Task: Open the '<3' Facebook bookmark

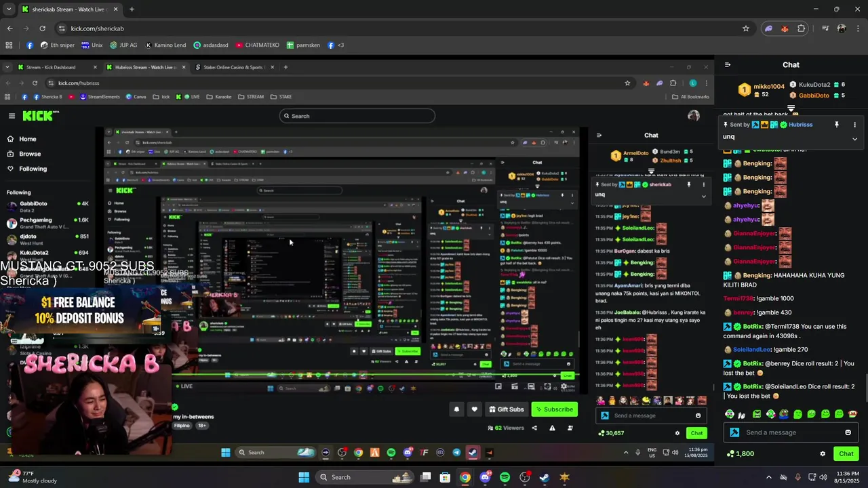Action: 336,45
